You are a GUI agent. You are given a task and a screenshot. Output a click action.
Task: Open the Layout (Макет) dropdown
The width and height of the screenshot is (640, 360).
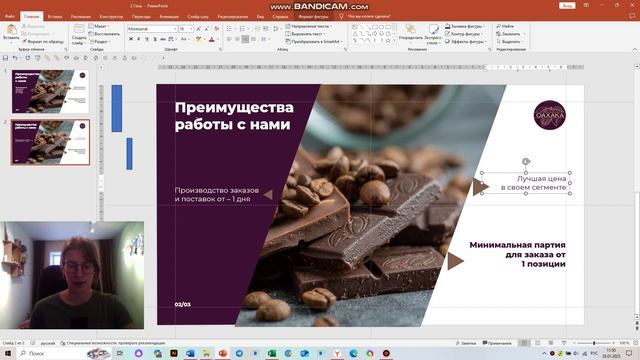pos(99,27)
